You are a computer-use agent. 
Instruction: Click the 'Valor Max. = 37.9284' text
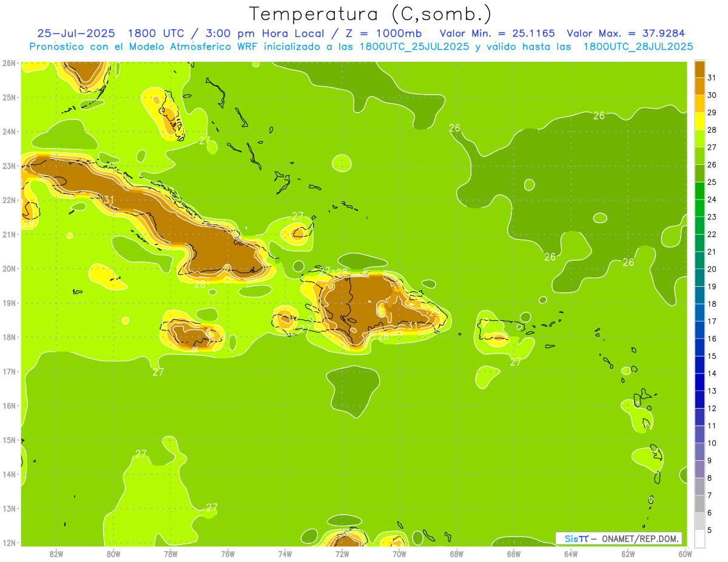point(625,33)
